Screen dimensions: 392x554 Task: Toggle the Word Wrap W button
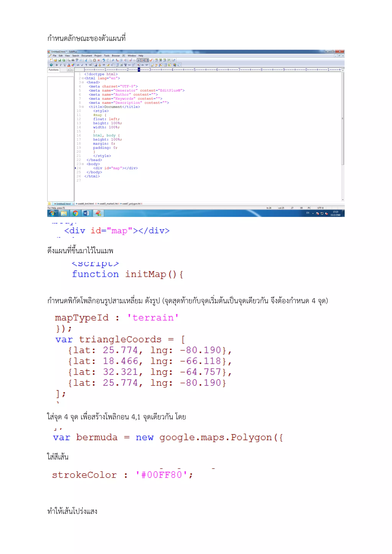pyautogui.click(x=139, y=60)
